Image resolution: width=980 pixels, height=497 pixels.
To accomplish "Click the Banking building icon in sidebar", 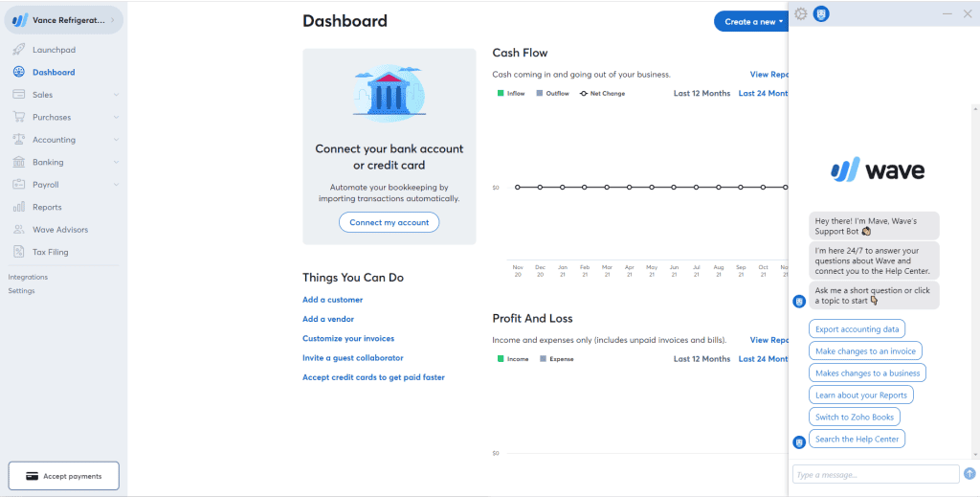I will [x=19, y=162].
